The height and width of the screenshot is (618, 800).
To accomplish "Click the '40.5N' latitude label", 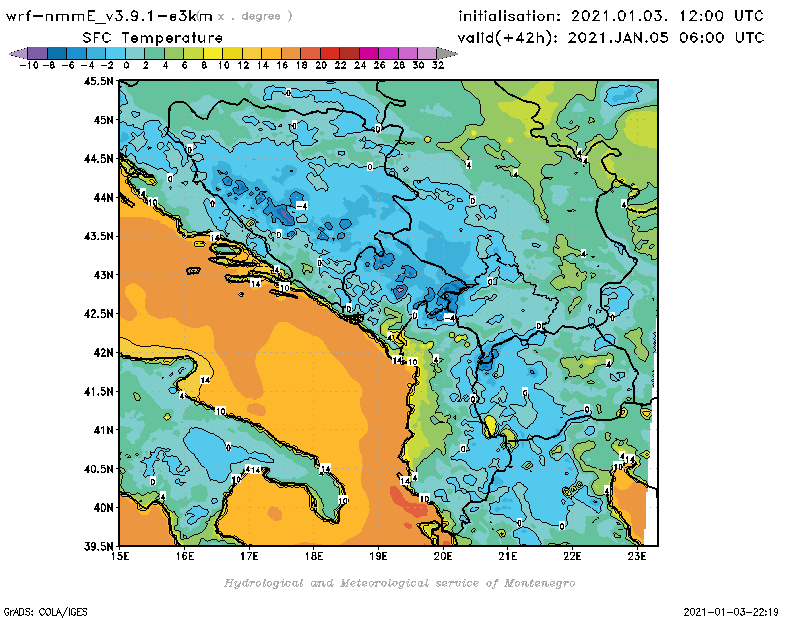I will coord(98,469).
